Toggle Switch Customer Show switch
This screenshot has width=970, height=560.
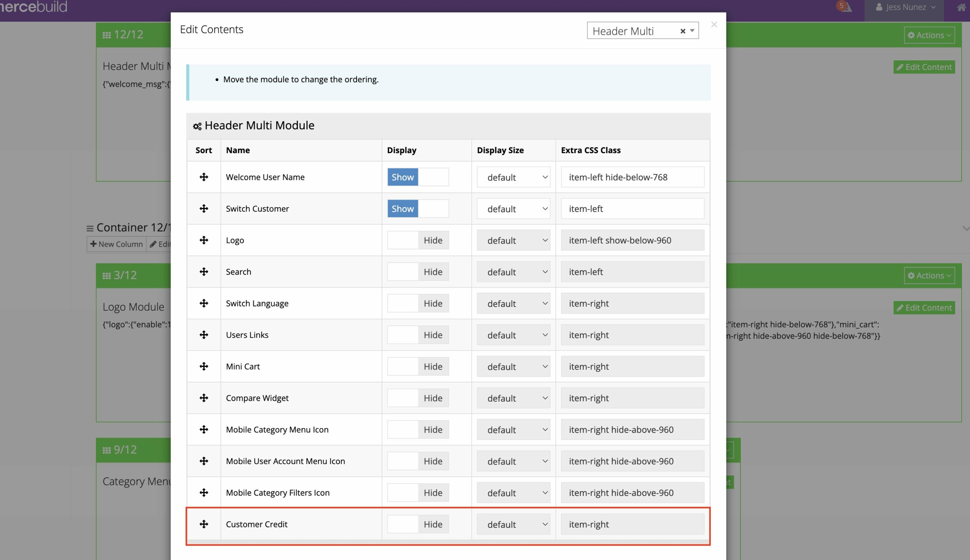coord(418,208)
